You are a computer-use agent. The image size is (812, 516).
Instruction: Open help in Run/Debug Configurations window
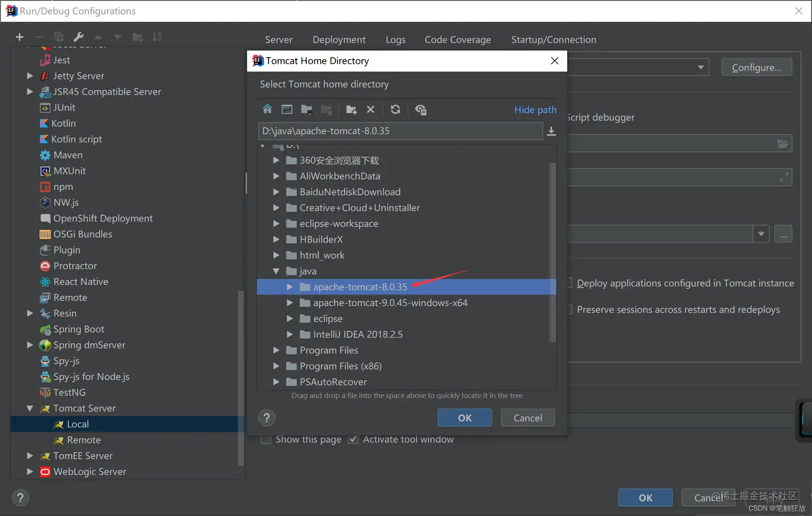click(x=20, y=498)
